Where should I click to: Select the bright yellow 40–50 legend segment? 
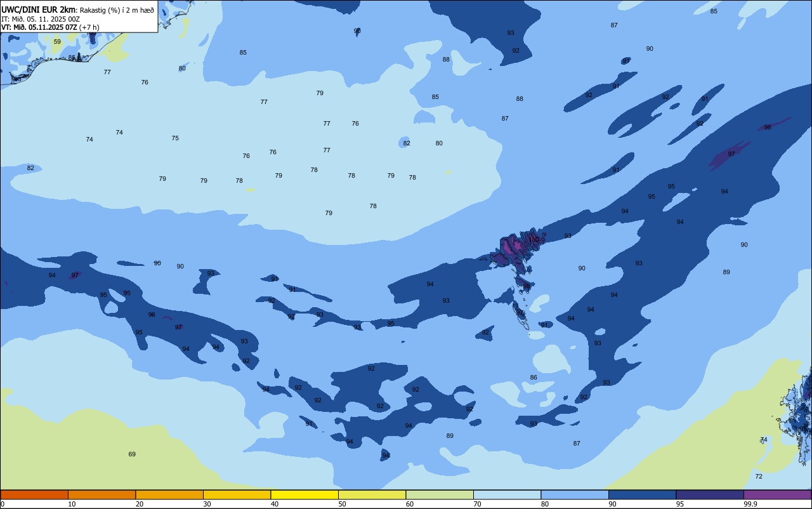pos(304,494)
